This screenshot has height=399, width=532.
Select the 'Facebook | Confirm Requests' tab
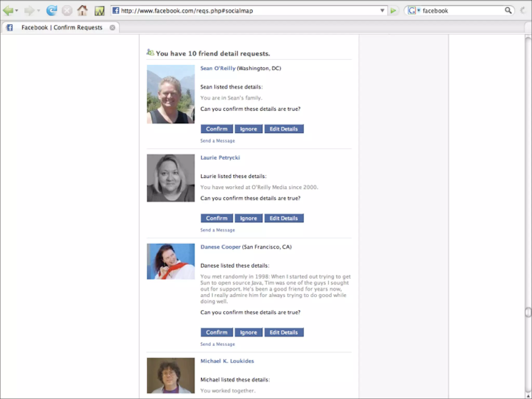[60, 28]
